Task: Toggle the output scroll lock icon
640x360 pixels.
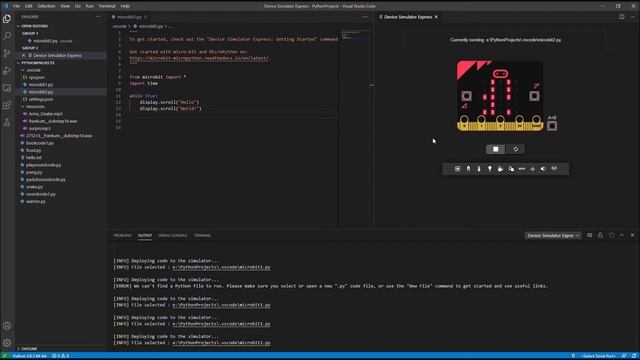Action: tap(600, 236)
